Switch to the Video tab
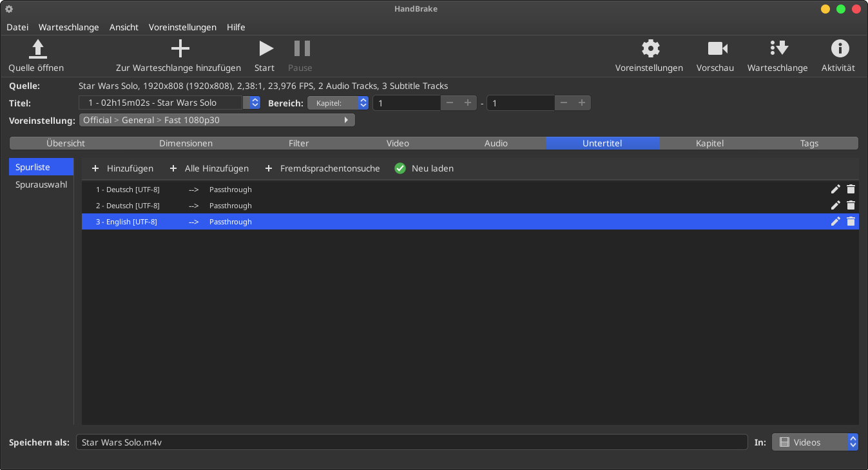Image resolution: width=868 pixels, height=470 pixels. pos(398,143)
